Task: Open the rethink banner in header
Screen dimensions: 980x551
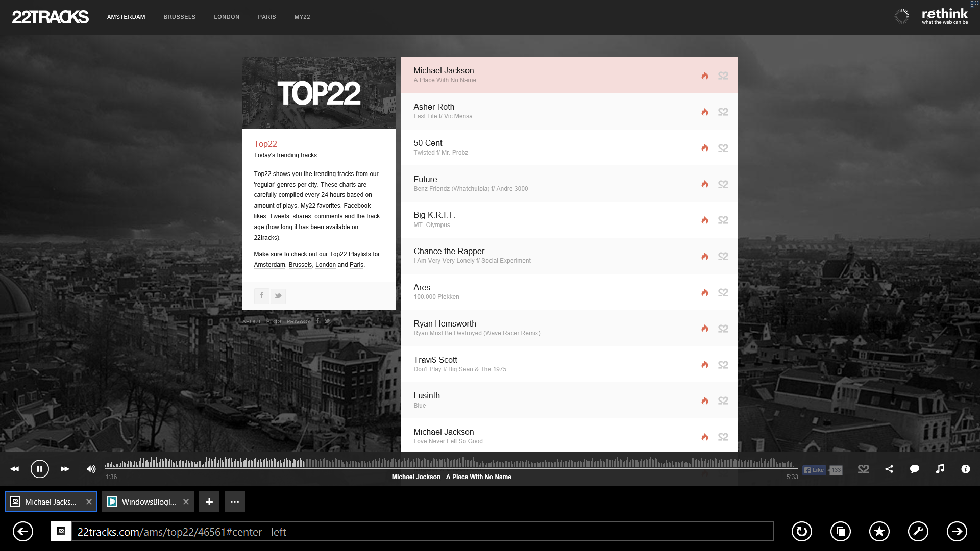Action: click(944, 16)
